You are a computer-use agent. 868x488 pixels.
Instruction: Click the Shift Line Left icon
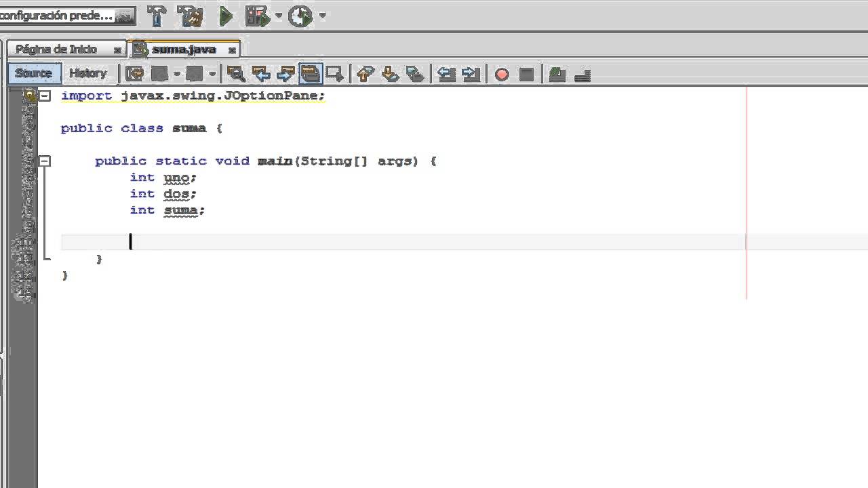point(446,74)
